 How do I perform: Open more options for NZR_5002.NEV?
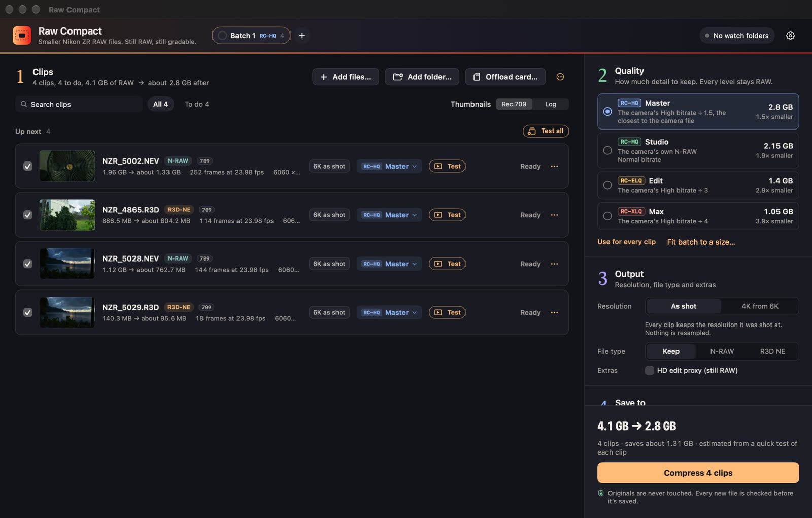click(554, 166)
